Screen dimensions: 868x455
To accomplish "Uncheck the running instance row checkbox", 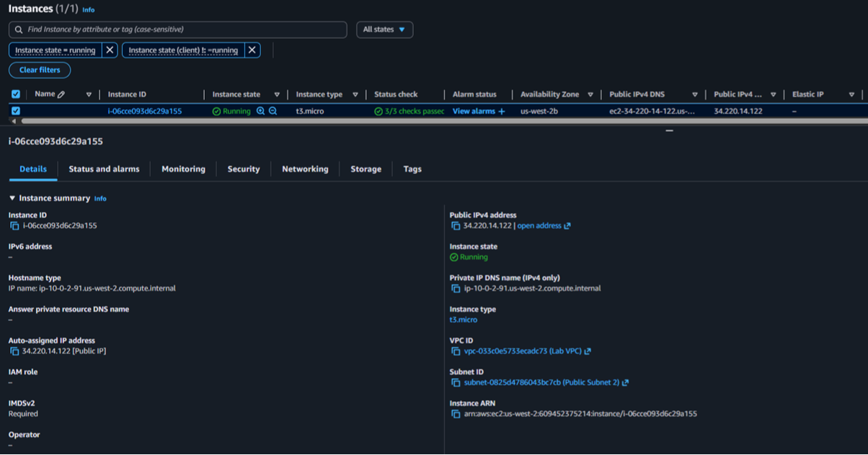I will click(16, 110).
